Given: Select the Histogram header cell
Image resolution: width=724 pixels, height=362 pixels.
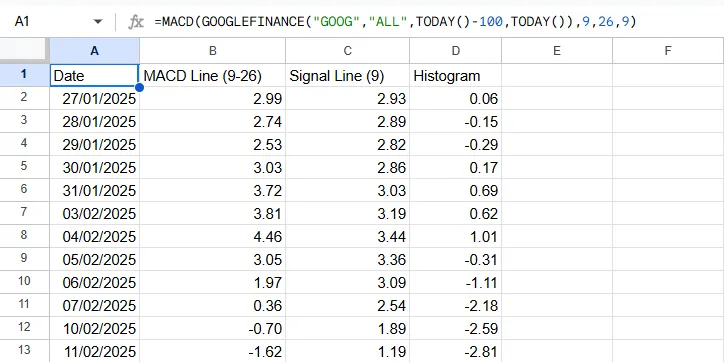Looking at the screenshot, I should coord(456,75).
